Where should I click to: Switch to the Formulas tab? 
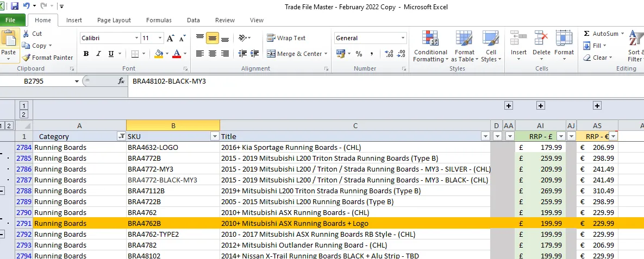pyautogui.click(x=159, y=20)
